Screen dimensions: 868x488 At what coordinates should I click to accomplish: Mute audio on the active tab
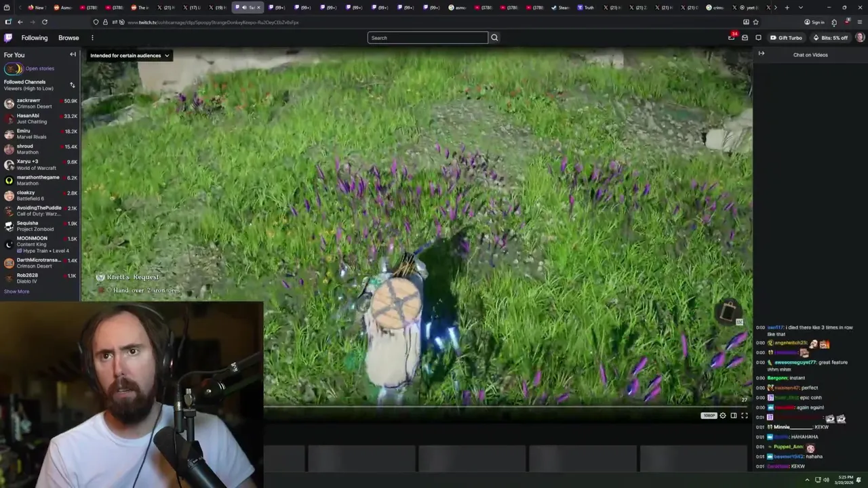243,7
